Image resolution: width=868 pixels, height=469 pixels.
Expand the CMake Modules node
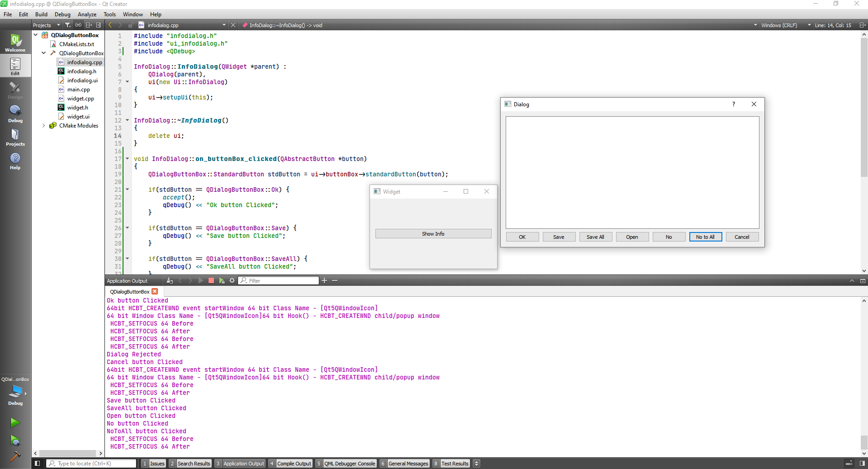pyautogui.click(x=44, y=126)
